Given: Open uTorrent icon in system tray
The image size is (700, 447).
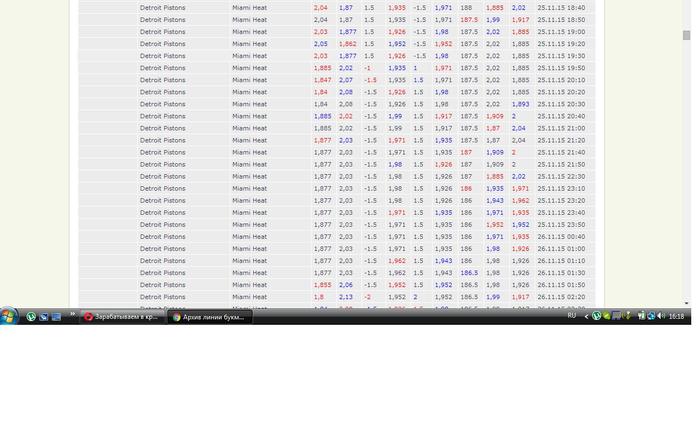Looking at the screenshot, I should (x=596, y=316).
